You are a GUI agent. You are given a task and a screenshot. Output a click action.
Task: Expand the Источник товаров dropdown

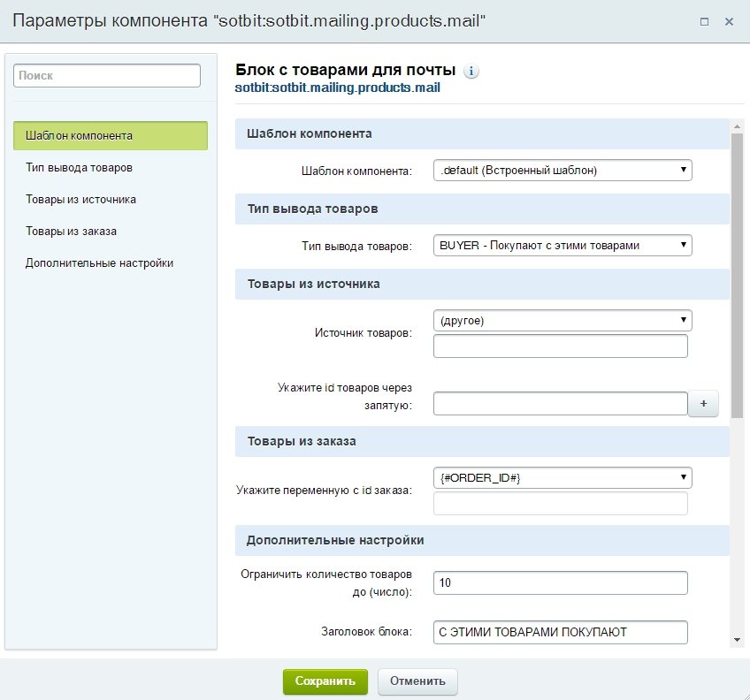(x=562, y=320)
